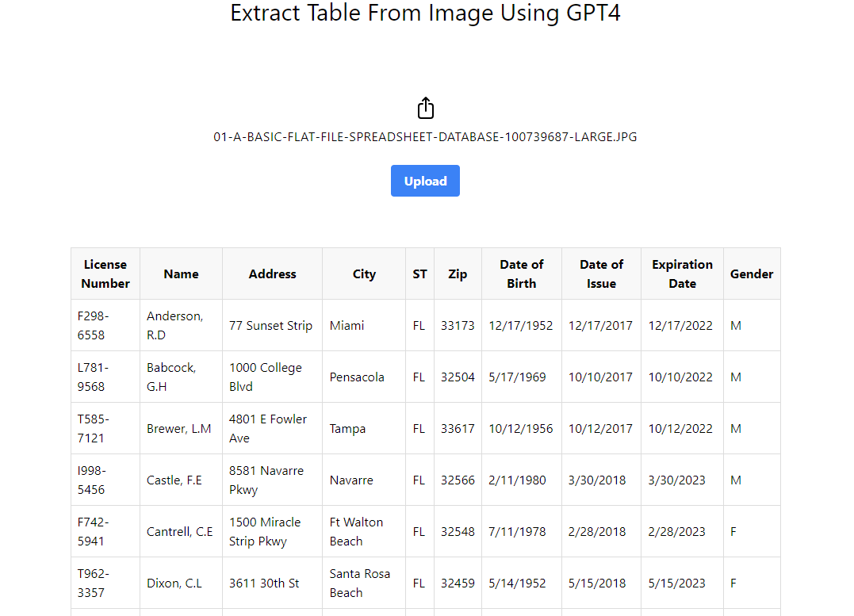The image size is (854, 616).
Task: Select zip code 32548
Action: click(458, 531)
